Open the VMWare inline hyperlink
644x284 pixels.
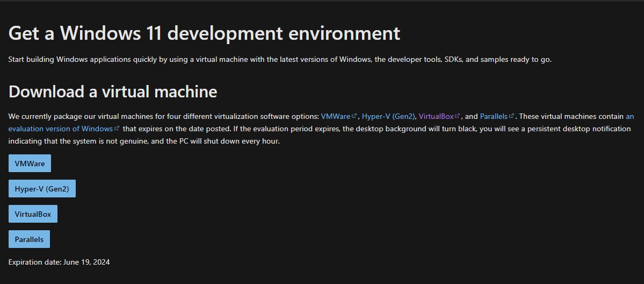pyautogui.click(x=339, y=116)
